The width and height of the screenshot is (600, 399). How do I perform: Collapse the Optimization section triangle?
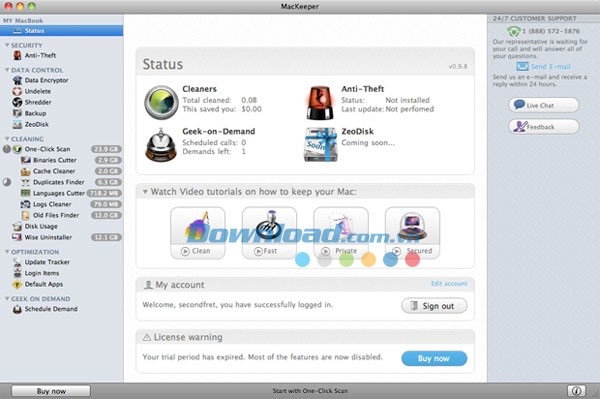7,252
